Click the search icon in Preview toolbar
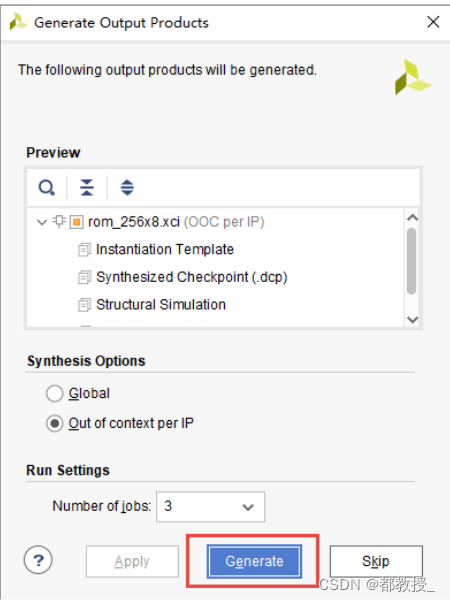 coord(46,188)
